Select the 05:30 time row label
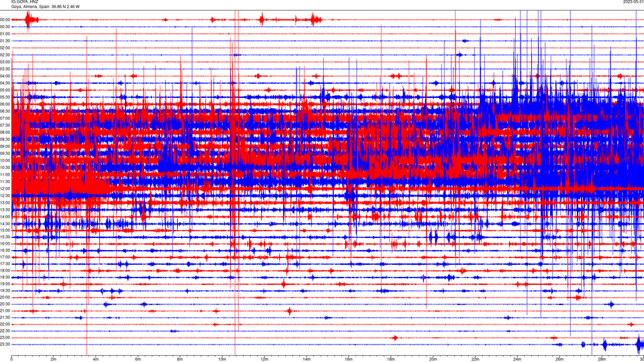This screenshot has width=644, height=362. [x=5, y=97]
